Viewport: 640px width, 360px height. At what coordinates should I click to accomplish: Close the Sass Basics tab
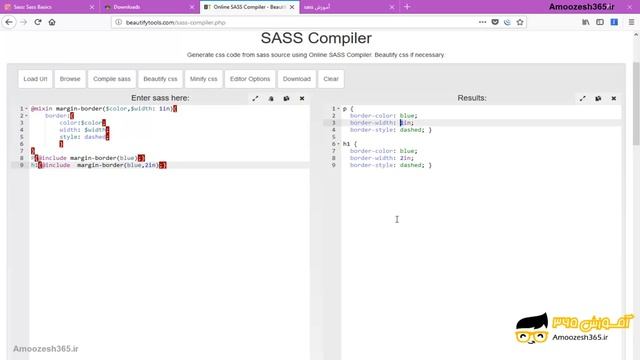coord(92,7)
